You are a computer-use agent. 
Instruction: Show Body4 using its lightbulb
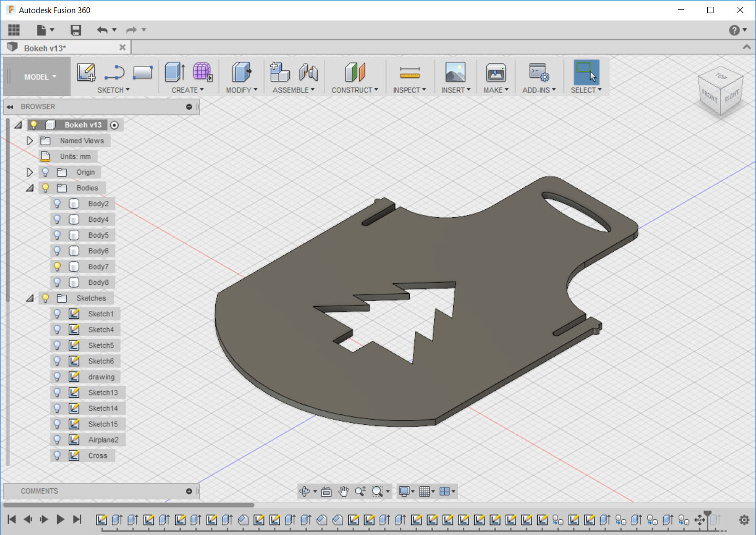57,219
